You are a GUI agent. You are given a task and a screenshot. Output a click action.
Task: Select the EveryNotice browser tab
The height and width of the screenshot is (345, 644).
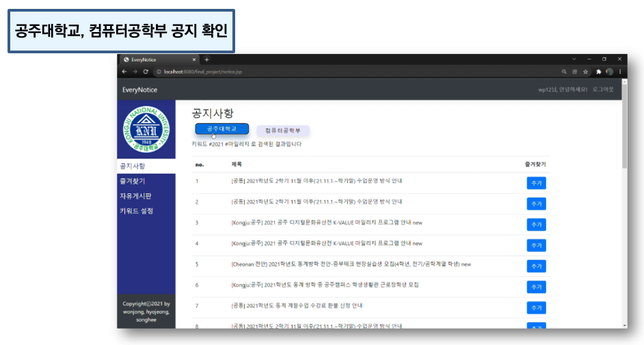(x=159, y=60)
